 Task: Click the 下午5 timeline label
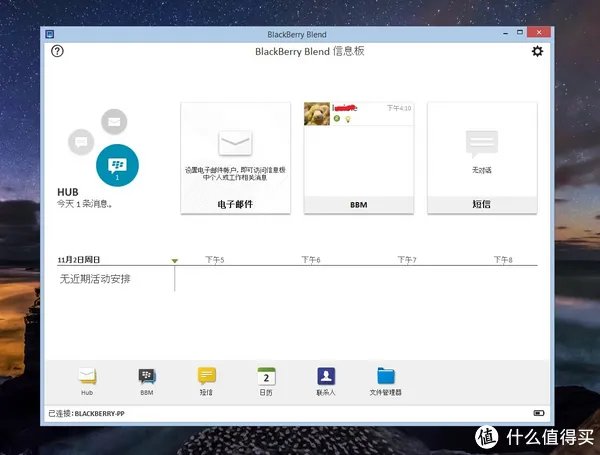pyautogui.click(x=215, y=260)
